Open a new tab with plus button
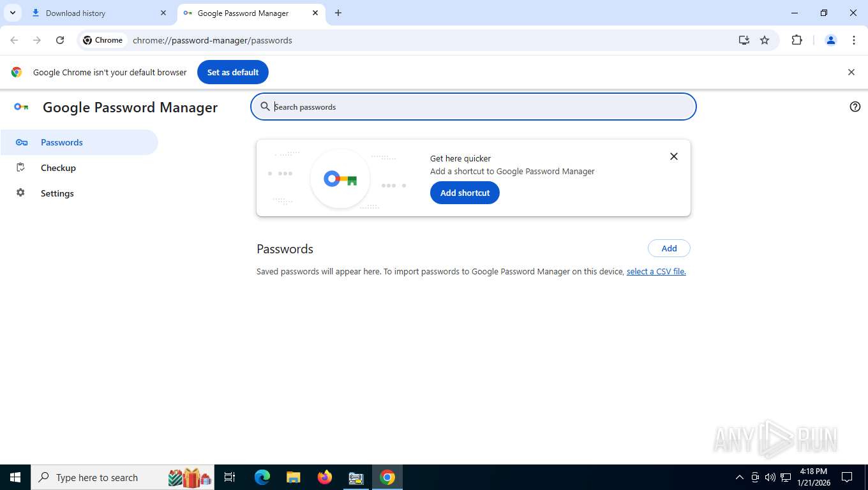This screenshot has width=868, height=490. (338, 13)
